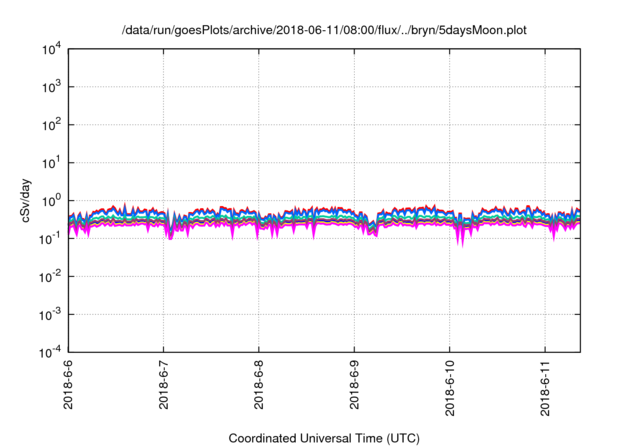Click the 10^-4 y-axis tick label
The width and height of the screenshot is (640, 448).
coord(50,352)
